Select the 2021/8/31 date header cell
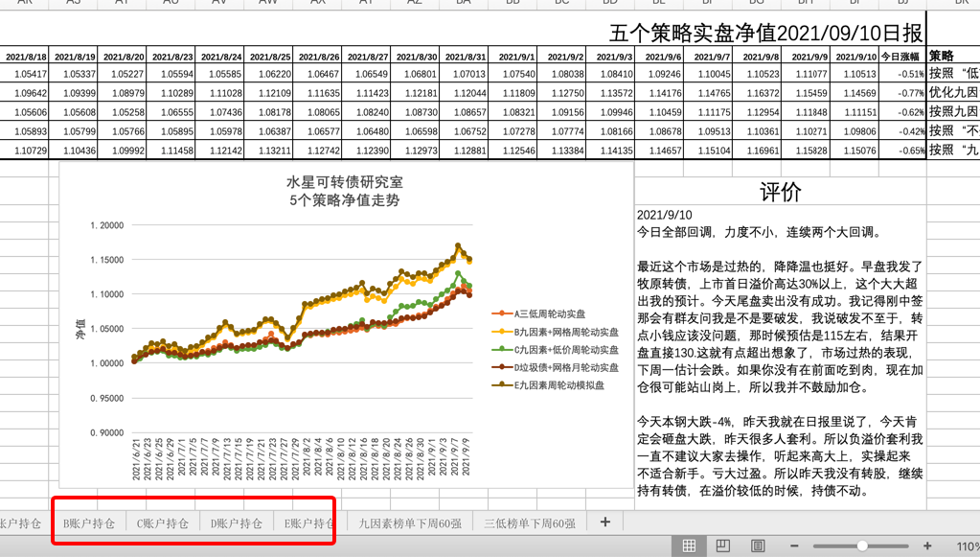Viewport: 980px width, 557px height. 464,57
